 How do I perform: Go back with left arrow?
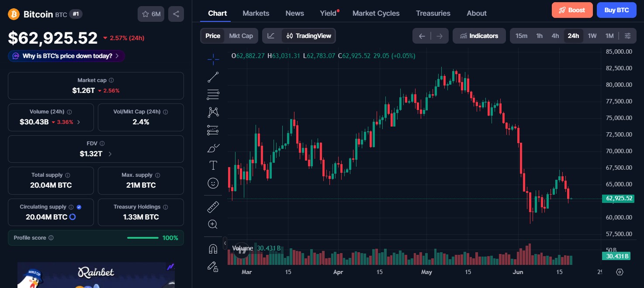422,36
